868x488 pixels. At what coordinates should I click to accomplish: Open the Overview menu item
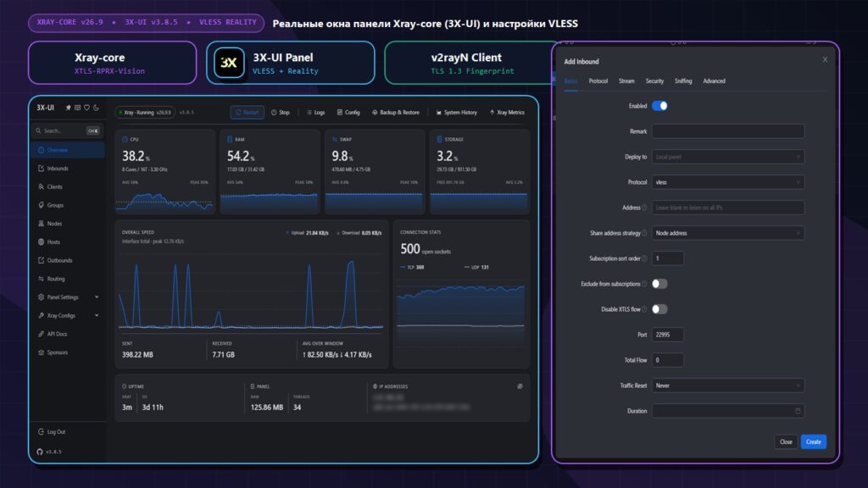click(68, 150)
